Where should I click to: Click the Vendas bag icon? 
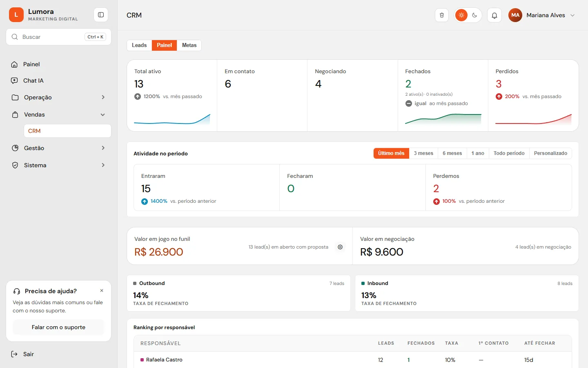coord(15,114)
